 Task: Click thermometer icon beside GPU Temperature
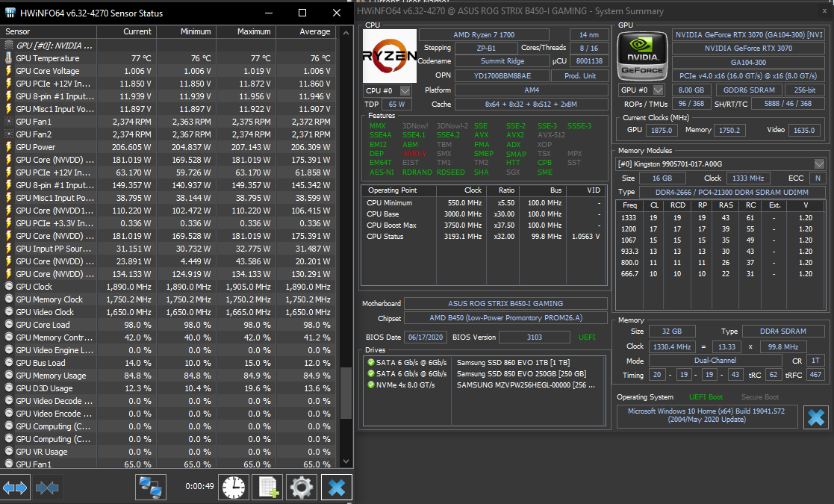(8, 58)
